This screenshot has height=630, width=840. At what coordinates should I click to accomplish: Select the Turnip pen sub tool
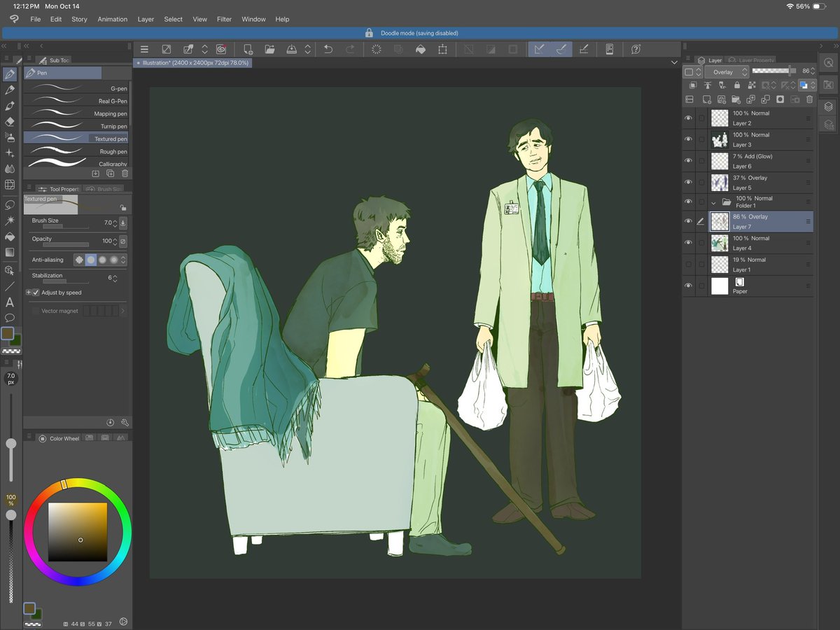[76, 126]
